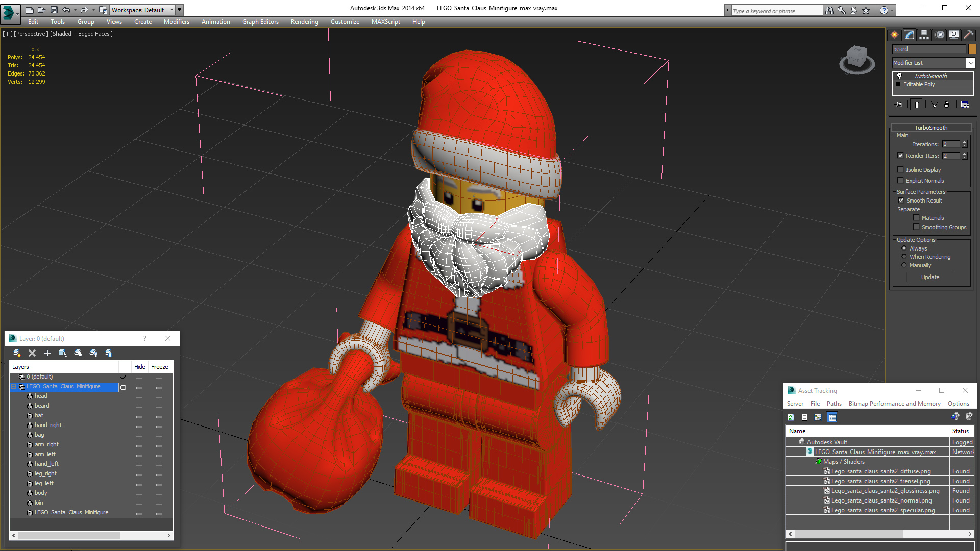Click the Update button

[930, 277]
